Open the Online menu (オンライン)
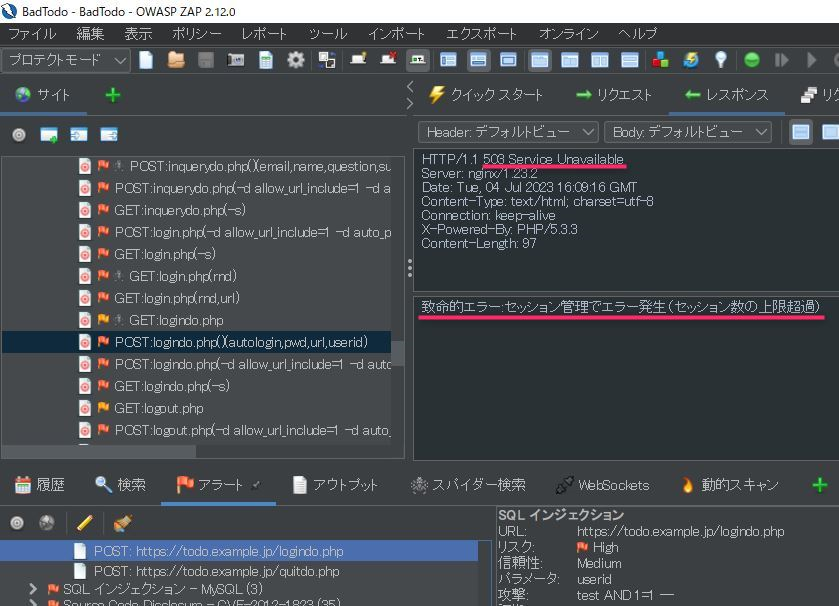 tap(568, 34)
